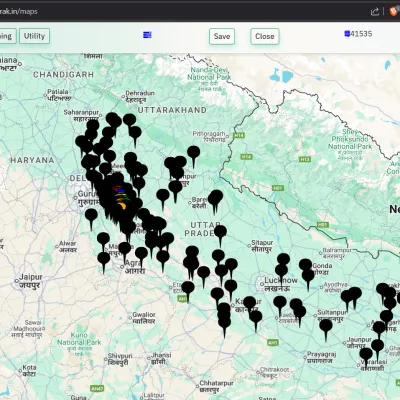Click the Dehradun city label

pos(140,96)
